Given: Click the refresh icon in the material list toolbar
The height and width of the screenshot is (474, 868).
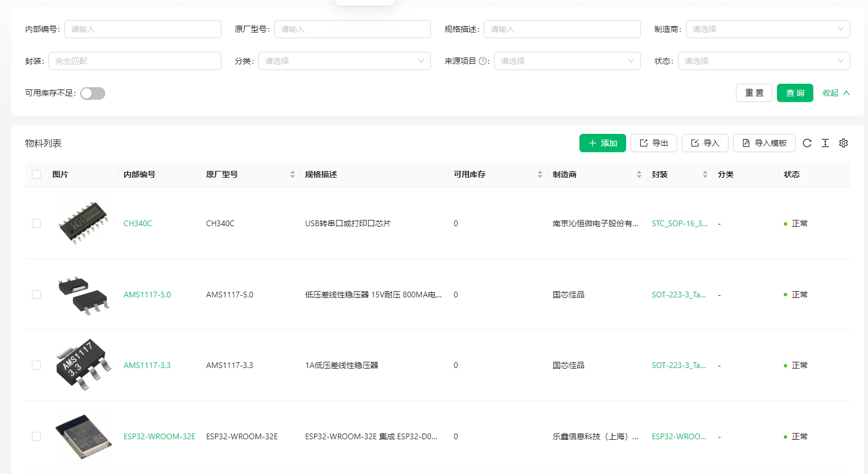Looking at the screenshot, I should click(807, 143).
